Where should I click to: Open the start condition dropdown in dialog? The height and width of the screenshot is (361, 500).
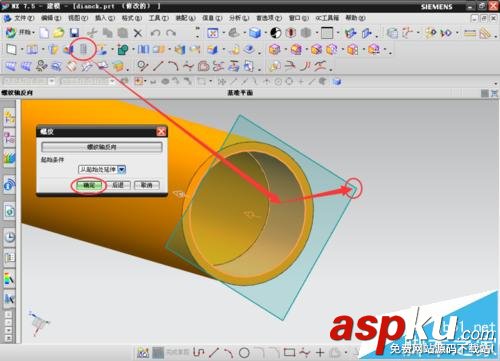[x=121, y=170]
